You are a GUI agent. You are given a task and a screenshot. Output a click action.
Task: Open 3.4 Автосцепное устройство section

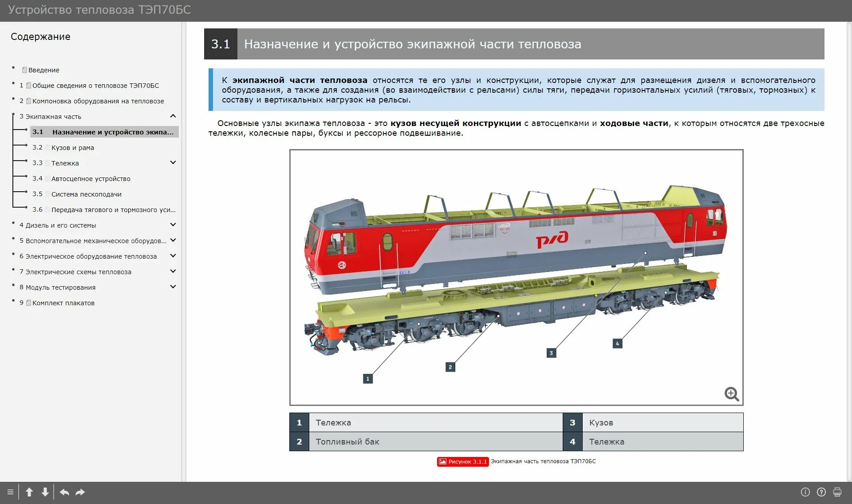pyautogui.click(x=91, y=179)
